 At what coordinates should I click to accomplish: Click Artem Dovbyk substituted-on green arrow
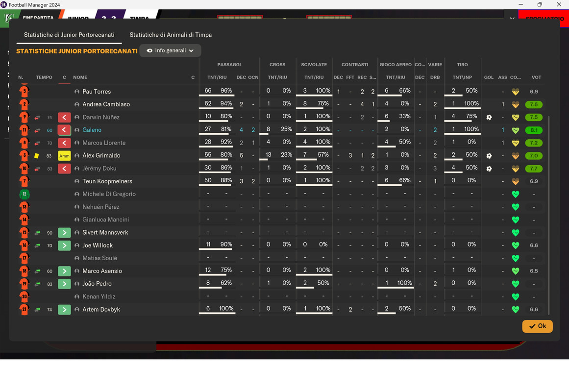tap(64, 310)
